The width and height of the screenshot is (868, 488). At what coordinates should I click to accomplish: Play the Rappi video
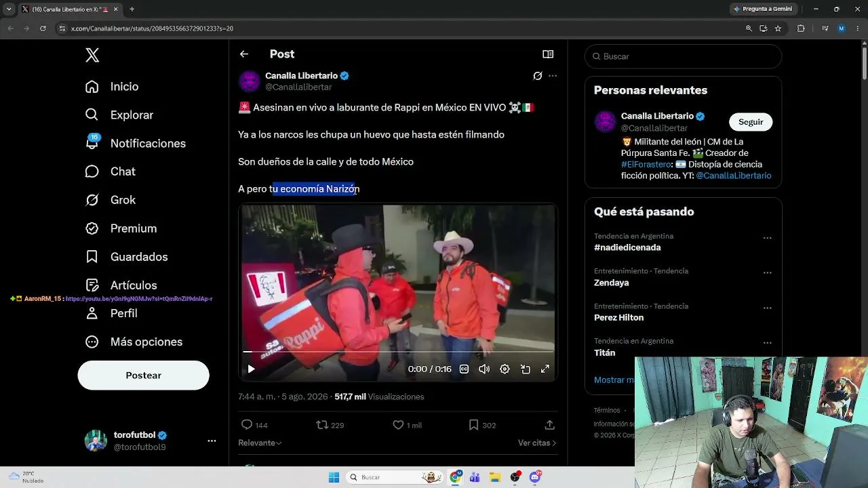pos(251,369)
